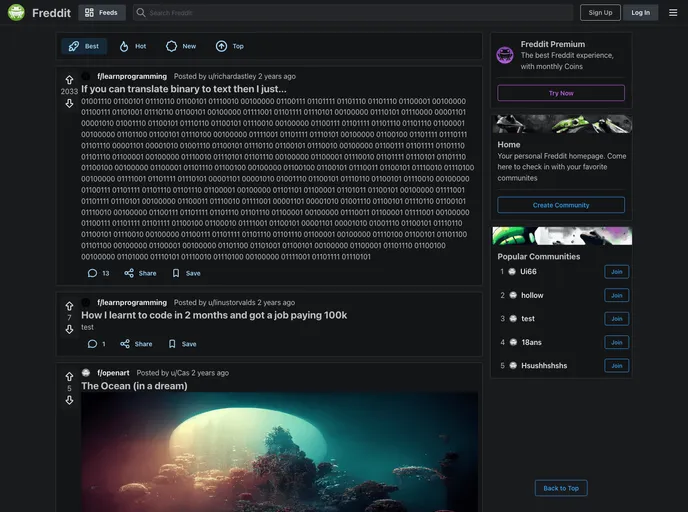
Task: Upvote The Ocean post
Action: click(69, 377)
